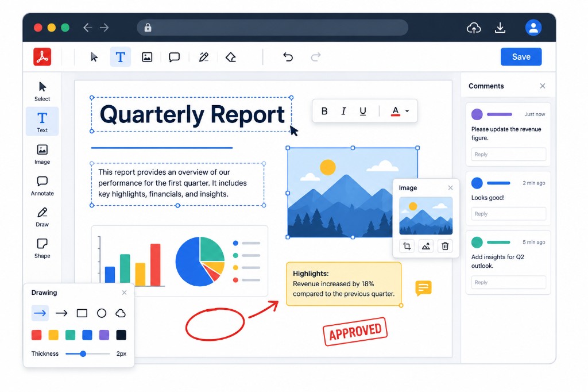The image size is (588, 392).
Task: Download the file using title bar icon
Action: [500, 28]
